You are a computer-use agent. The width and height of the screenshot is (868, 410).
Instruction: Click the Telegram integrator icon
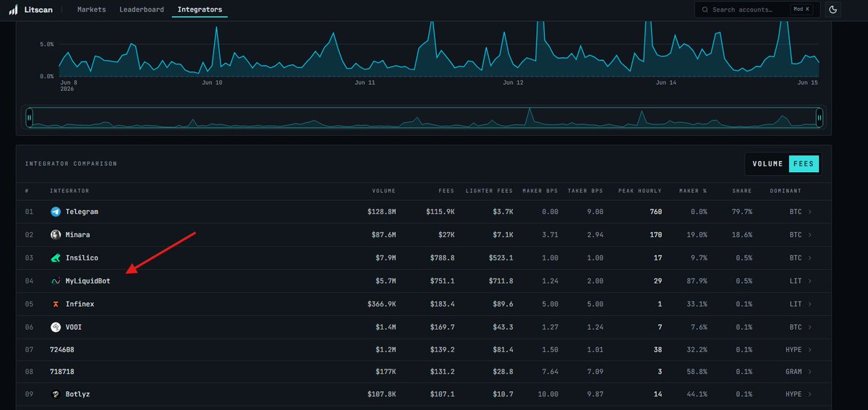(56, 212)
